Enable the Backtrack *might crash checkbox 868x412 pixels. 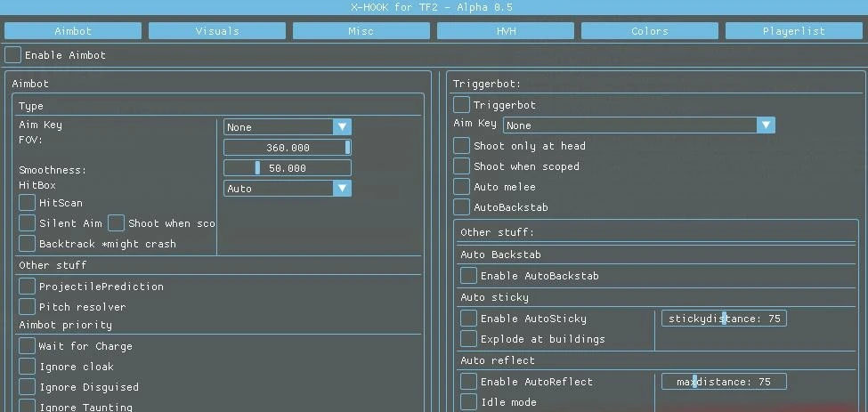coord(27,243)
